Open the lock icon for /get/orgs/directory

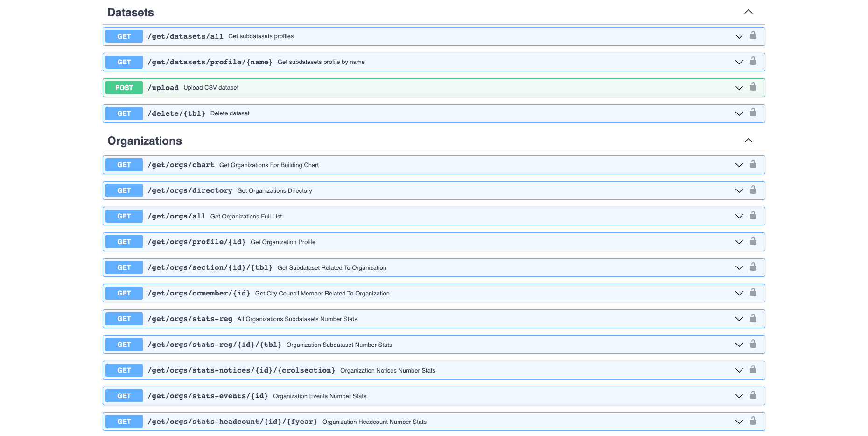coord(753,190)
